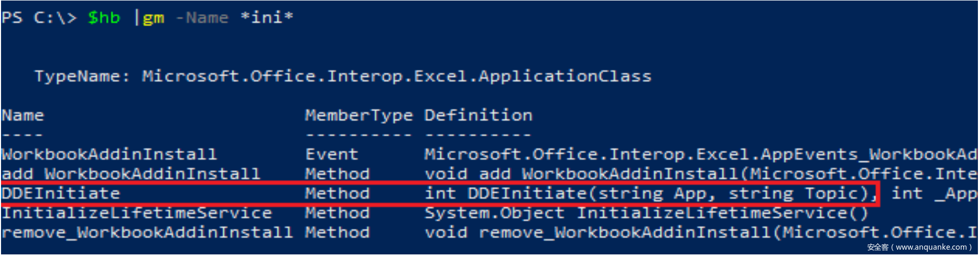
Task: Select the remove_WorkbookAddinInstall method name
Action: pyautogui.click(x=147, y=232)
